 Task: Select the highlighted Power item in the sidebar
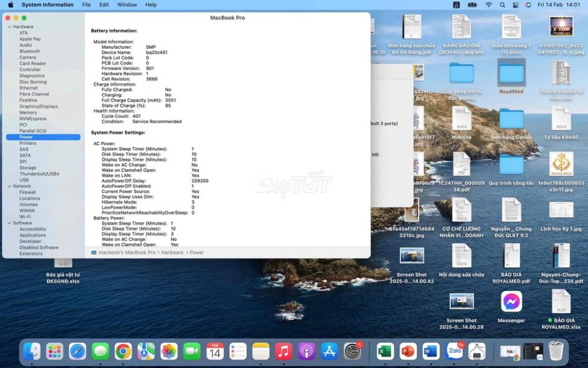(43, 137)
